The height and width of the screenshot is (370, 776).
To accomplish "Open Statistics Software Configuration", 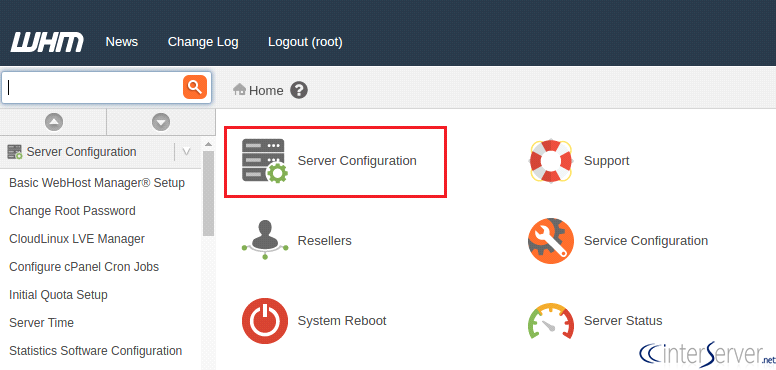I will tap(96, 351).
